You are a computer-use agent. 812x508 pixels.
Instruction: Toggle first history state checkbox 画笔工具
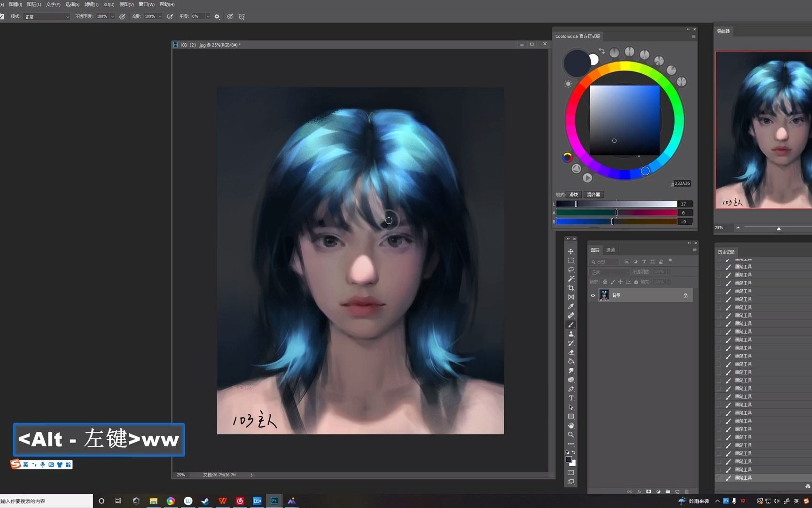[719, 267]
